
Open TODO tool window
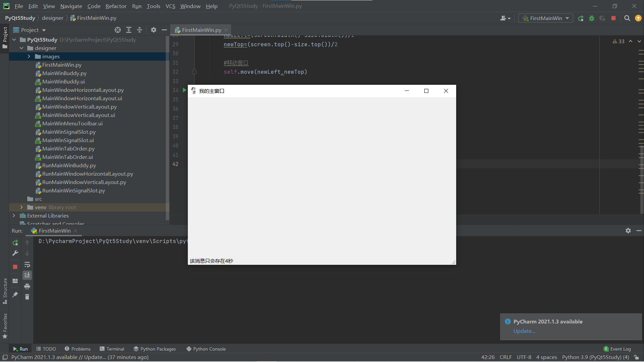coord(46,349)
